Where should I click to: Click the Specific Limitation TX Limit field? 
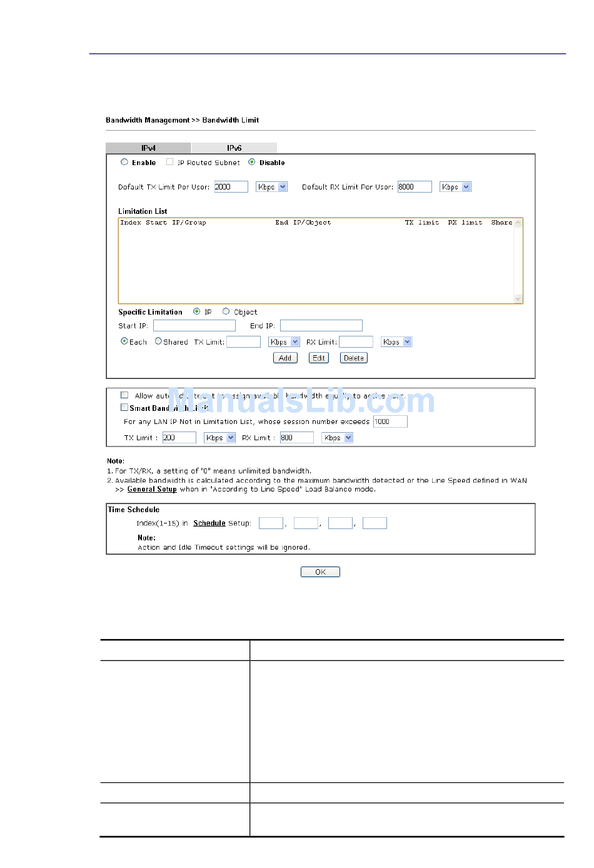(x=244, y=342)
